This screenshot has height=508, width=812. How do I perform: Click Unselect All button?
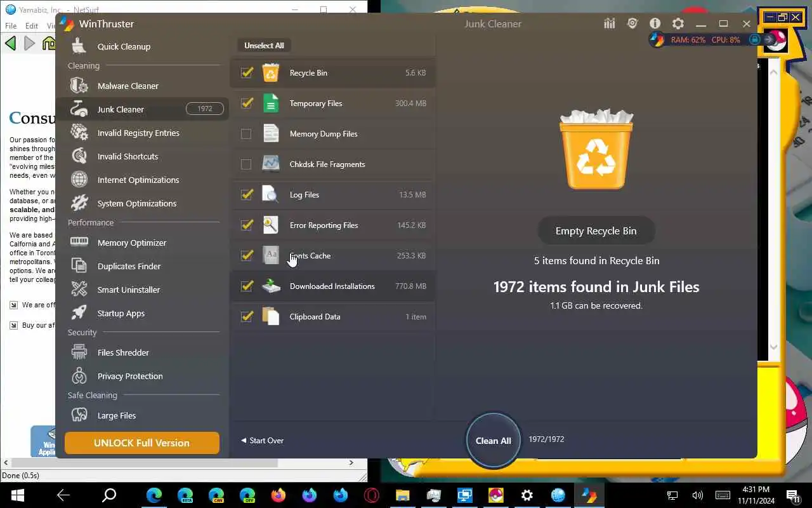[x=264, y=46]
